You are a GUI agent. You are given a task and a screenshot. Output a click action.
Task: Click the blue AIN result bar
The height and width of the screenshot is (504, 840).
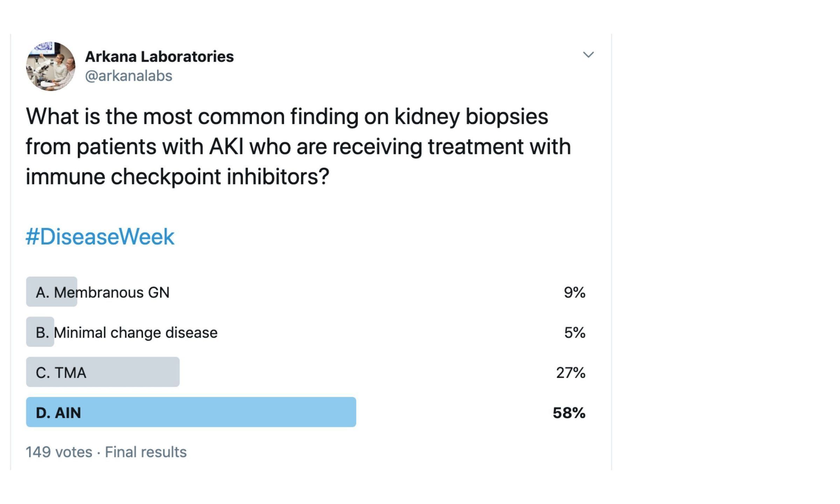pos(191,412)
